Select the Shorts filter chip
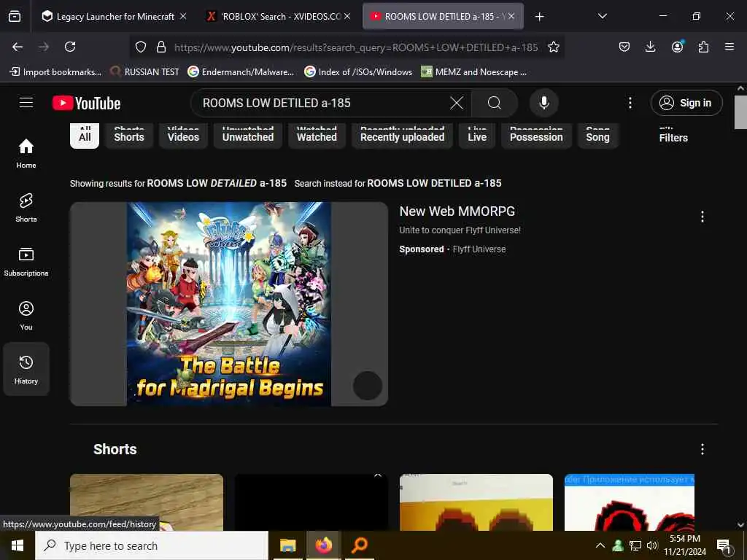747x560 pixels. [x=129, y=136]
